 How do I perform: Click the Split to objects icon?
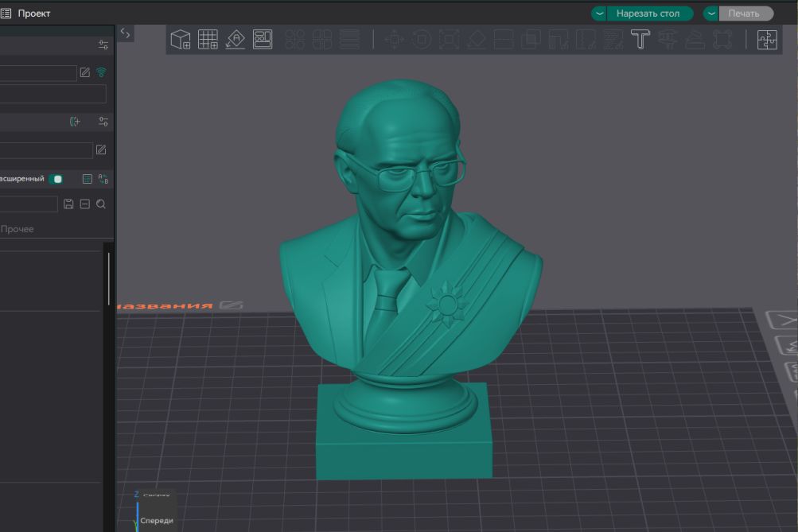294,39
